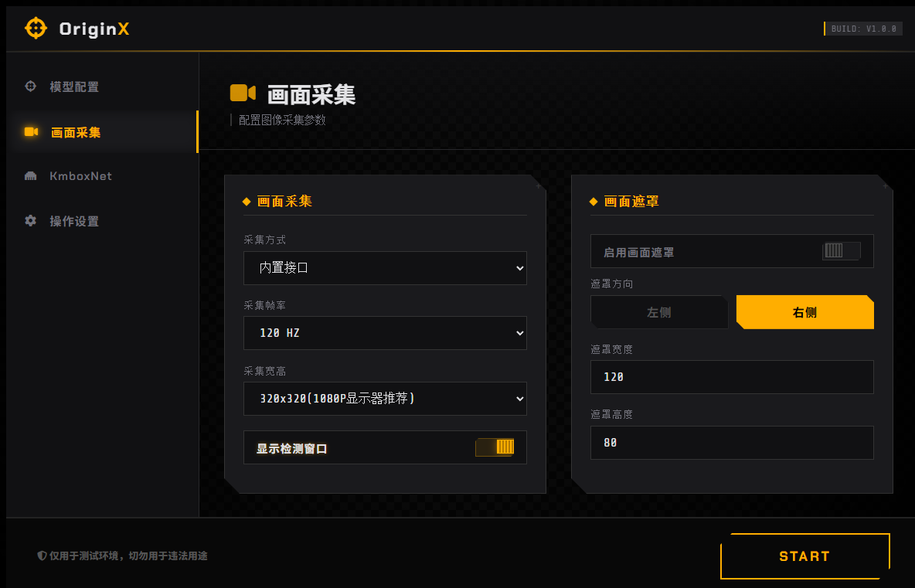The height and width of the screenshot is (588, 915).
Task: Select the 模型配置 crosshair icon in sidebar
Action: [30, 87]
